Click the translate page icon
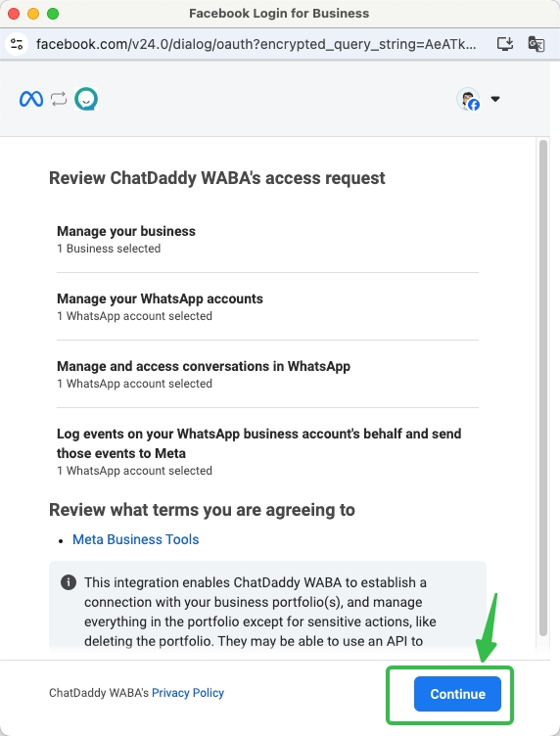560x736 pixels. tap(537, 44)
